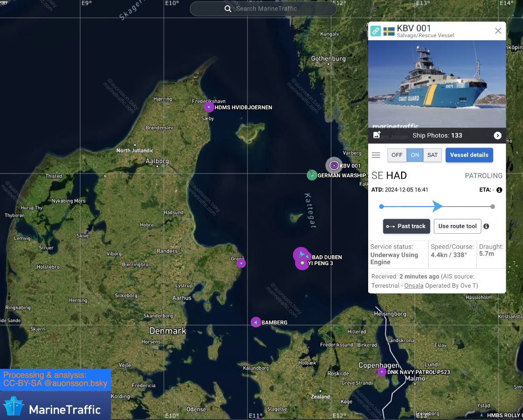Viewport: 523px width, 420px height.
Task: Click the PATROLING destination text
Action: (484, 175)
